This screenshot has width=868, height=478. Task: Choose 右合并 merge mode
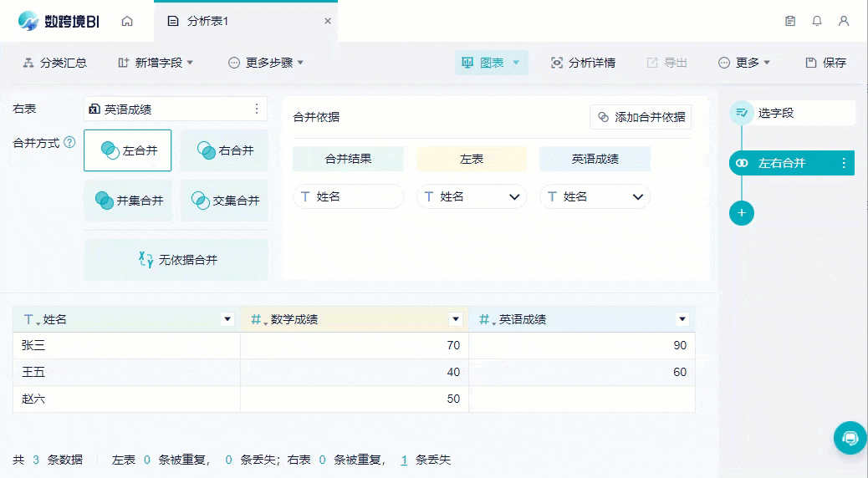pyautogui.click(x=224, y=150)
